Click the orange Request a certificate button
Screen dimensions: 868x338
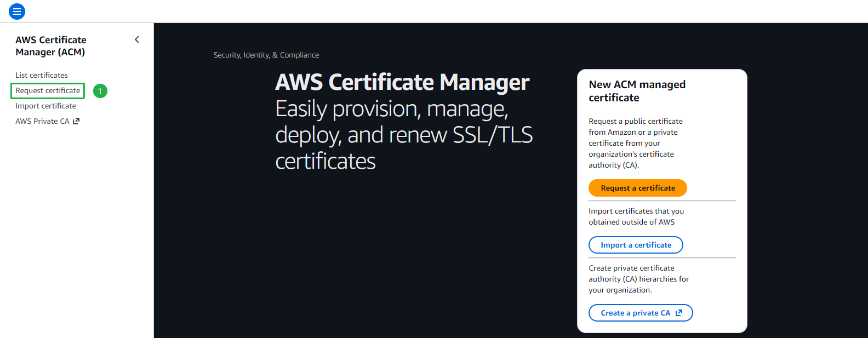[x=638, y=188]
